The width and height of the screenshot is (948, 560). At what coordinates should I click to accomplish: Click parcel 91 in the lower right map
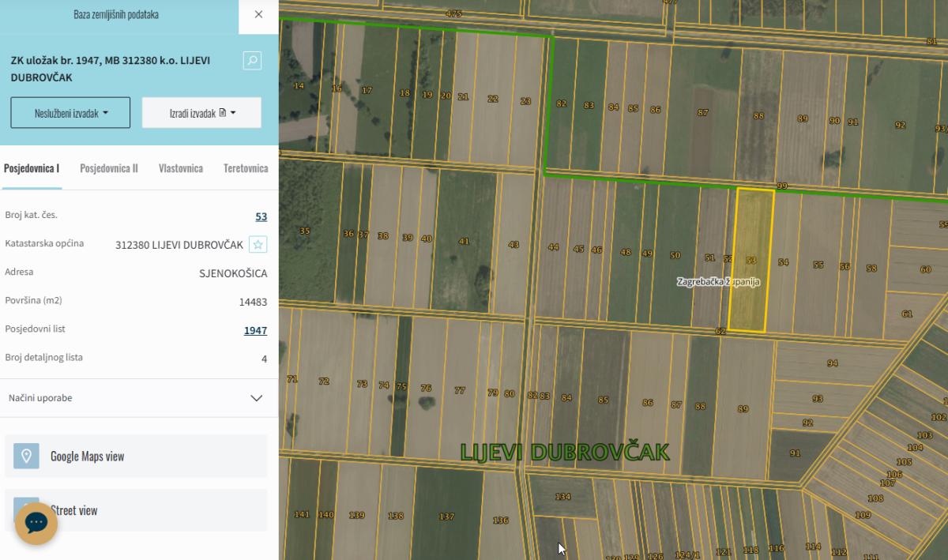click(x=795, y=453)
